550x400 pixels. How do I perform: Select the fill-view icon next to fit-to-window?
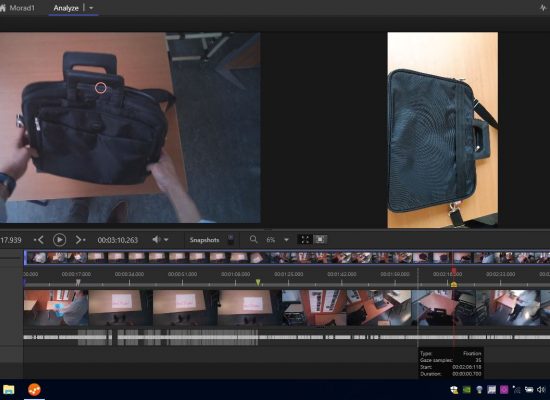pyautogui.click(x=320, y=240)
